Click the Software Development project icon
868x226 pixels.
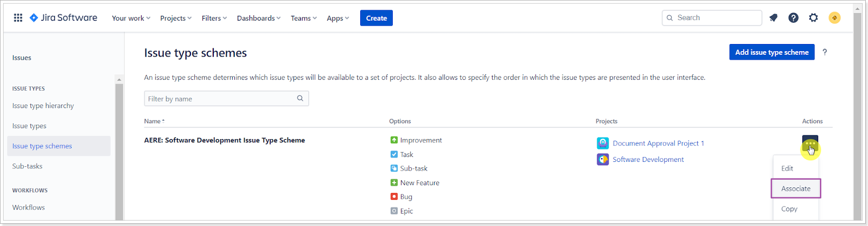[x=603, y=160]
